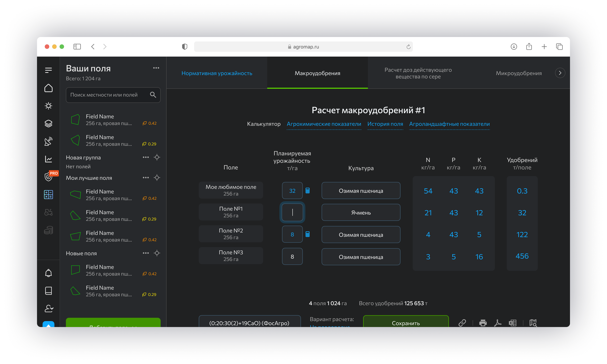The height and width of the screenshot is (364, 607).
Task: Open the layers sidebar icon
Action: [48, 124]
